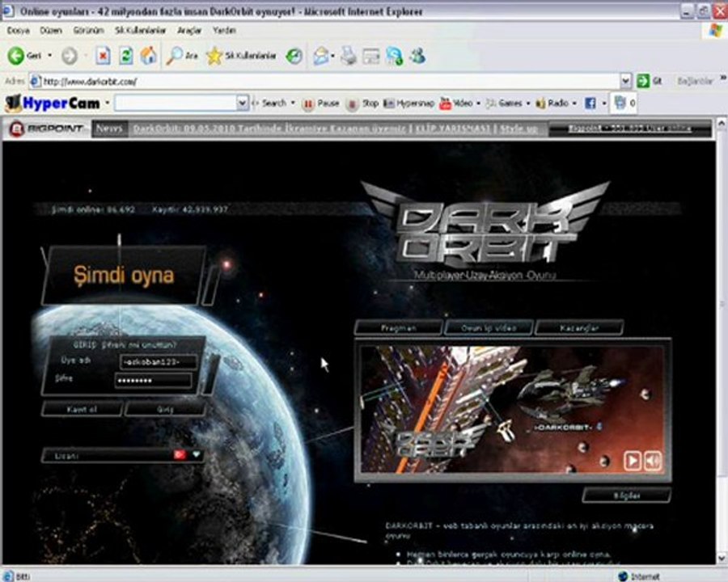Open the Games toolbar item
The image size is (728, 582).
click(504, 103)
